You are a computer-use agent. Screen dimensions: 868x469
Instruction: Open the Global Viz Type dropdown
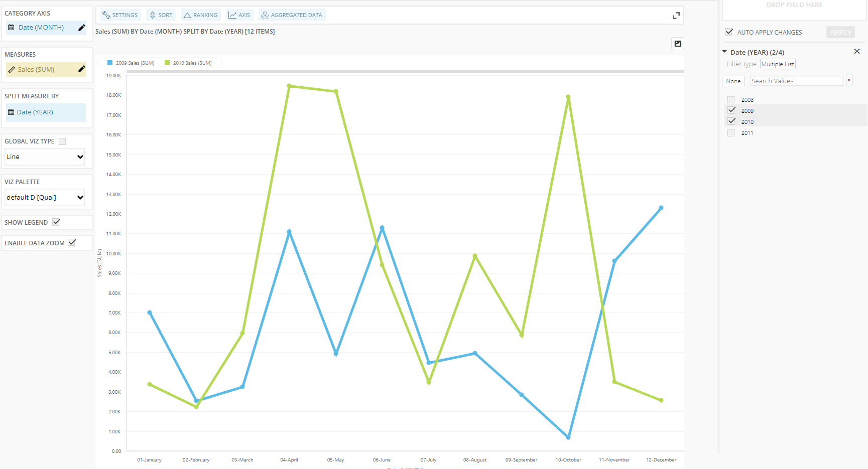click(44, 157)
